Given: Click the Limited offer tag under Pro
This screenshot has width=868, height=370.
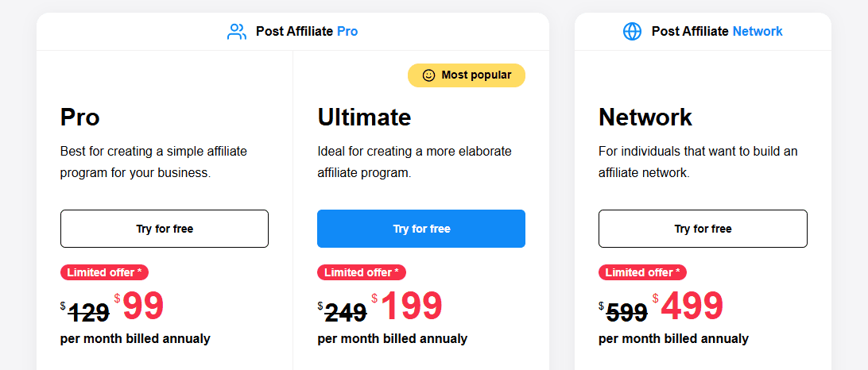Looking at the screenshot, I should [105, 272].
